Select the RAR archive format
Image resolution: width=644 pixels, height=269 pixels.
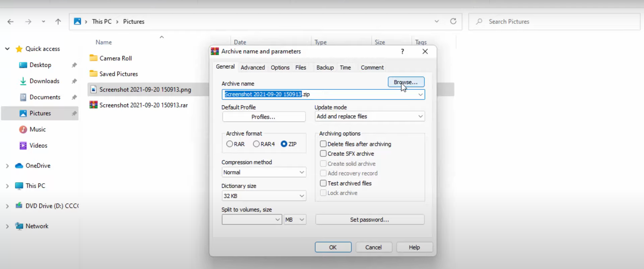(230, 144)
